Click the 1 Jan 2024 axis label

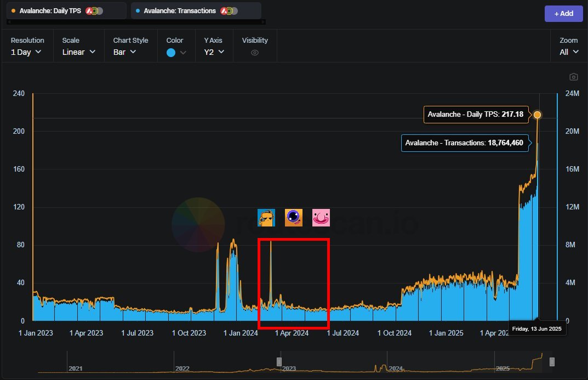[241, 333]
